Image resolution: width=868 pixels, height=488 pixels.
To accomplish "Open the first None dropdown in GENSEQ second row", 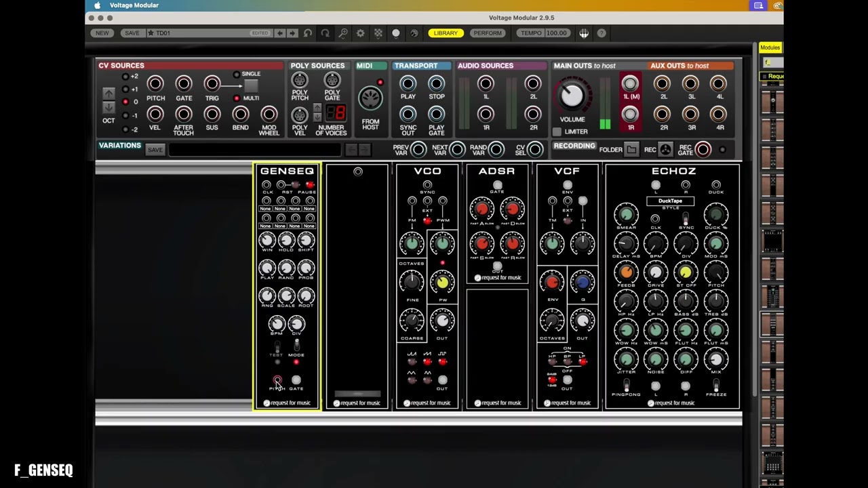I will click(266, 226).
